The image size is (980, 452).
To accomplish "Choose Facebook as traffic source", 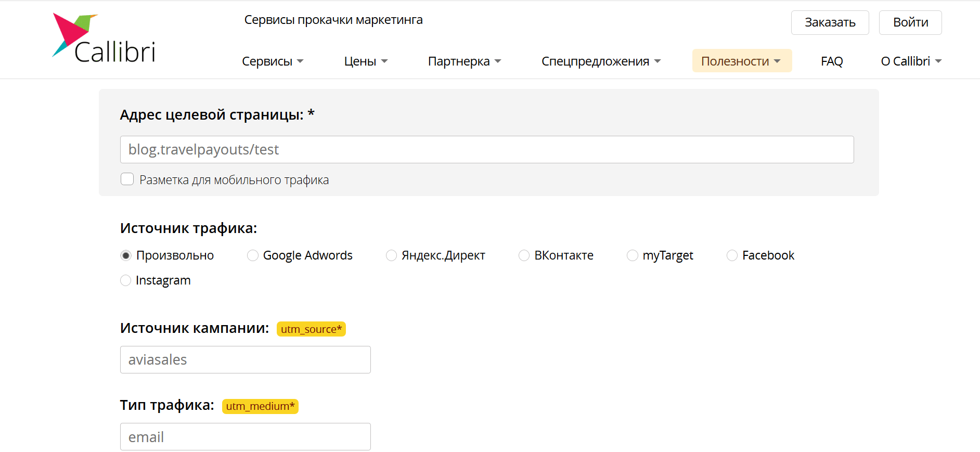I will (732, 255).
